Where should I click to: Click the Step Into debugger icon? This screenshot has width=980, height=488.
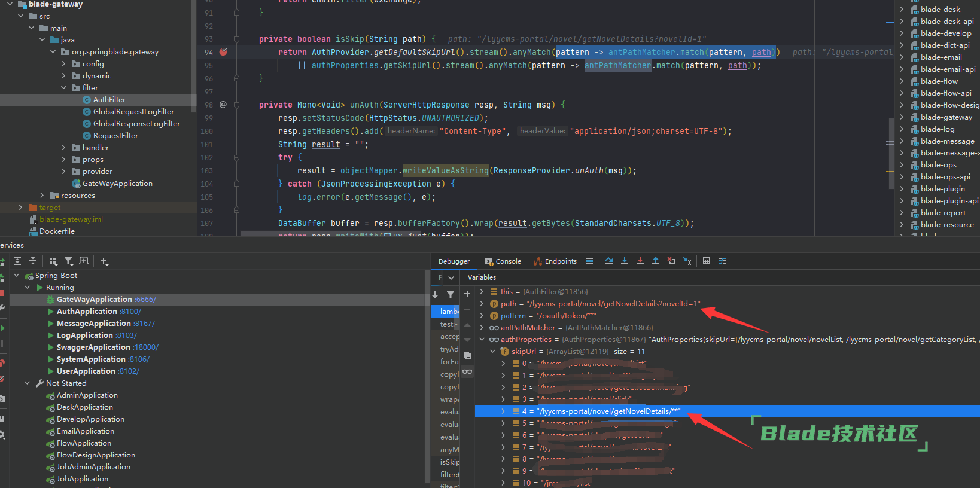[x=625, y=261]
